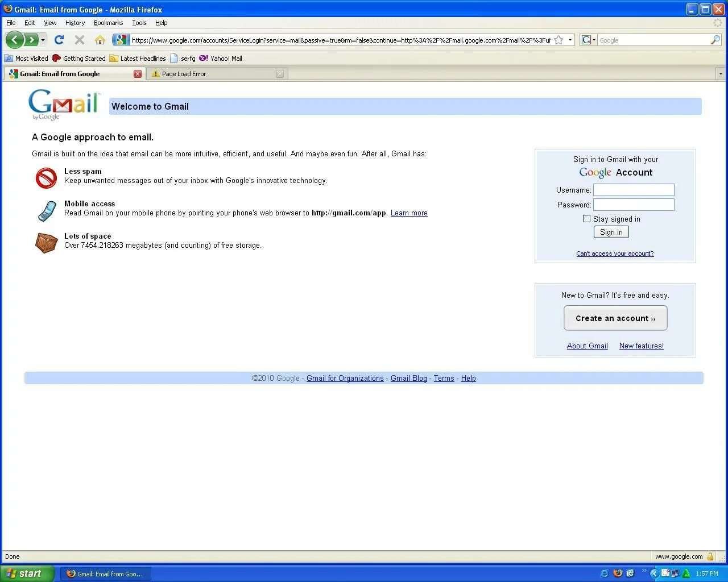
Task: Close the Page Load Error tab
Action: 280,74
